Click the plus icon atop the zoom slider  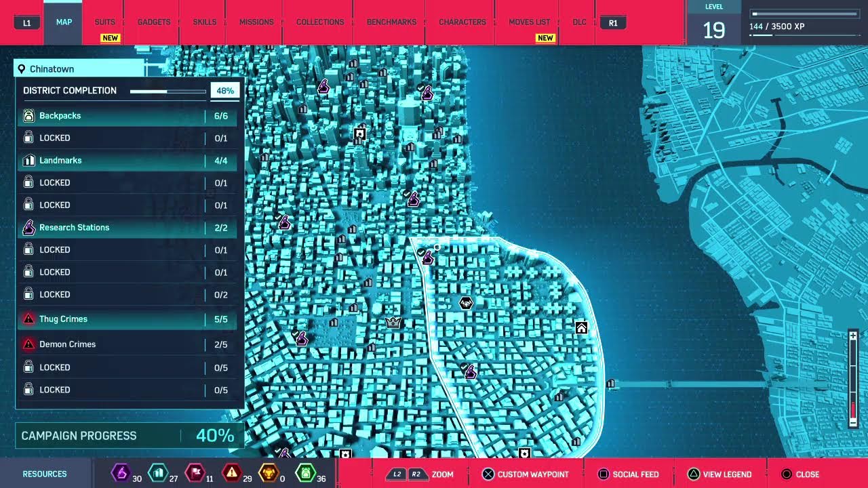coord(853,336)
